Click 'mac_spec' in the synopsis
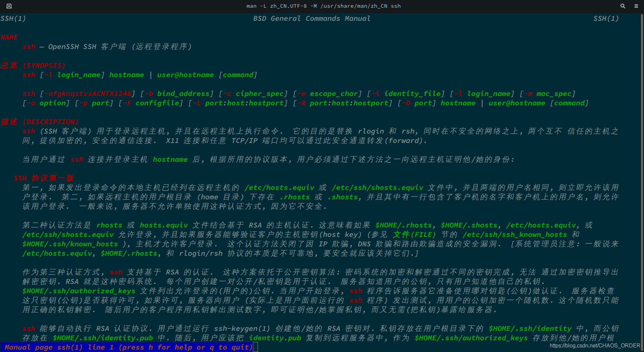This screenshot has width=644, height=352. 554,94
